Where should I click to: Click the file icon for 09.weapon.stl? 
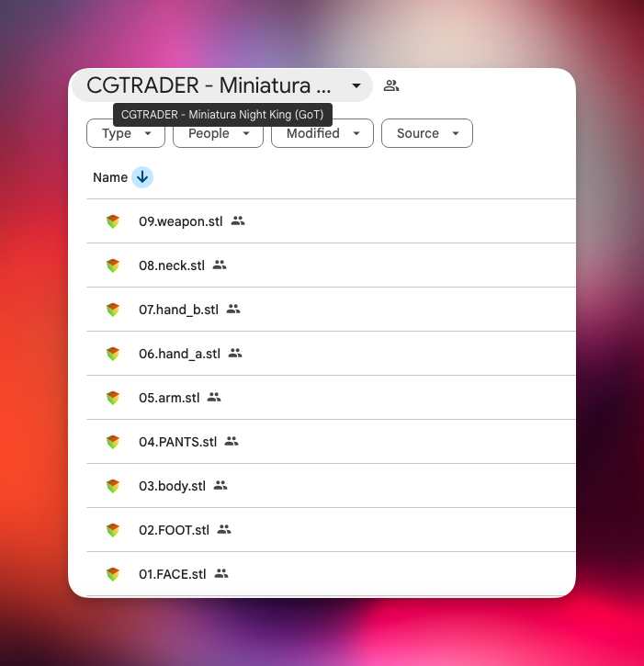coord(113,221)
